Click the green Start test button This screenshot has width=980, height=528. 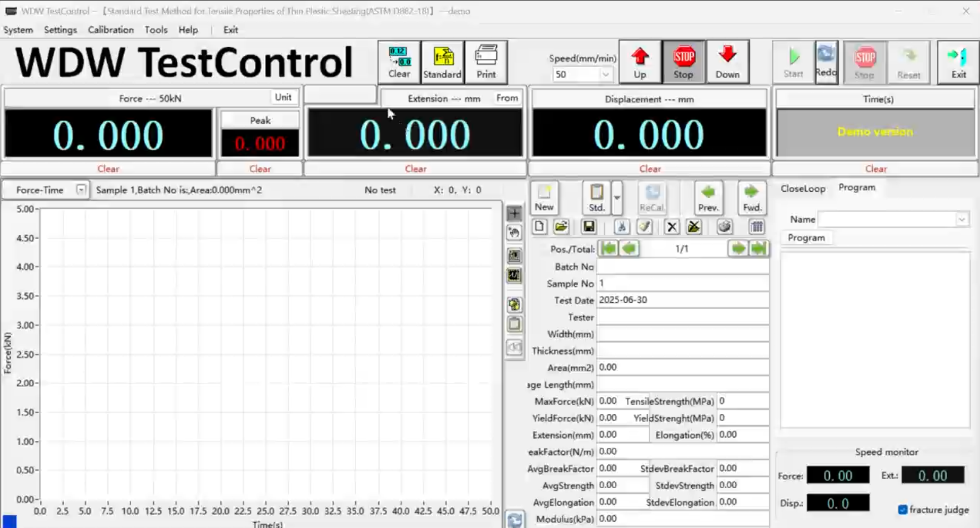[x=793, y=62]
